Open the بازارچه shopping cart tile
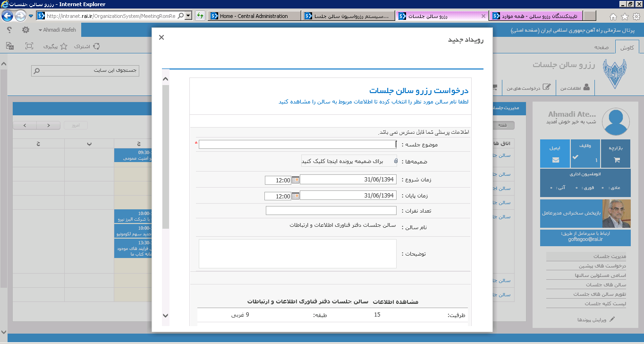 pyautogui.click(x=616, y=153)
